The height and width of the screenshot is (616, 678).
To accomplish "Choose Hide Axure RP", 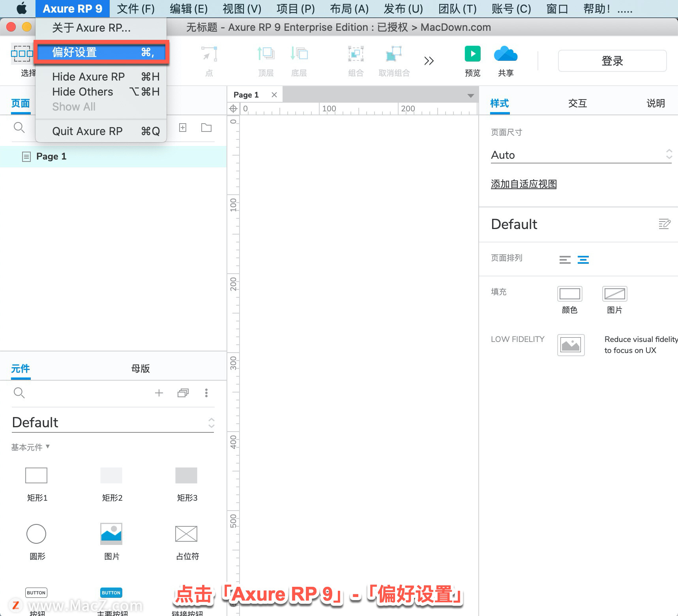I will click(x=102, y=77).
